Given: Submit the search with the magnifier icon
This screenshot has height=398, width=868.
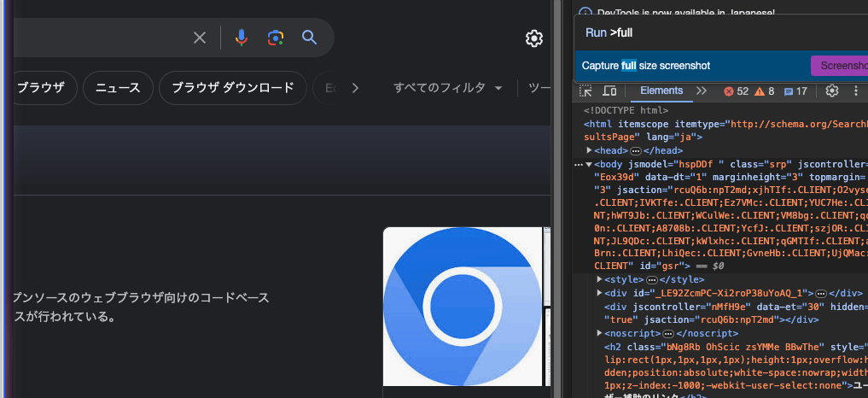Looking at the screenshot, I should (309, 38).
